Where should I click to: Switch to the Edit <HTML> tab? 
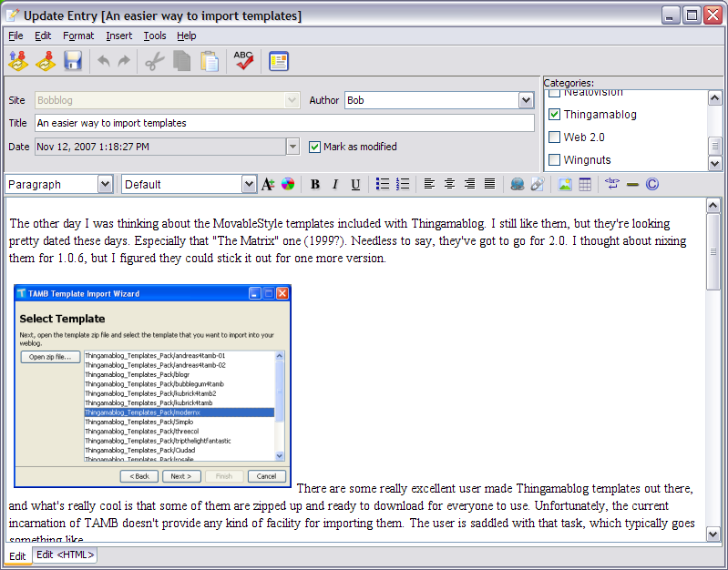click(x=65, y=555)
